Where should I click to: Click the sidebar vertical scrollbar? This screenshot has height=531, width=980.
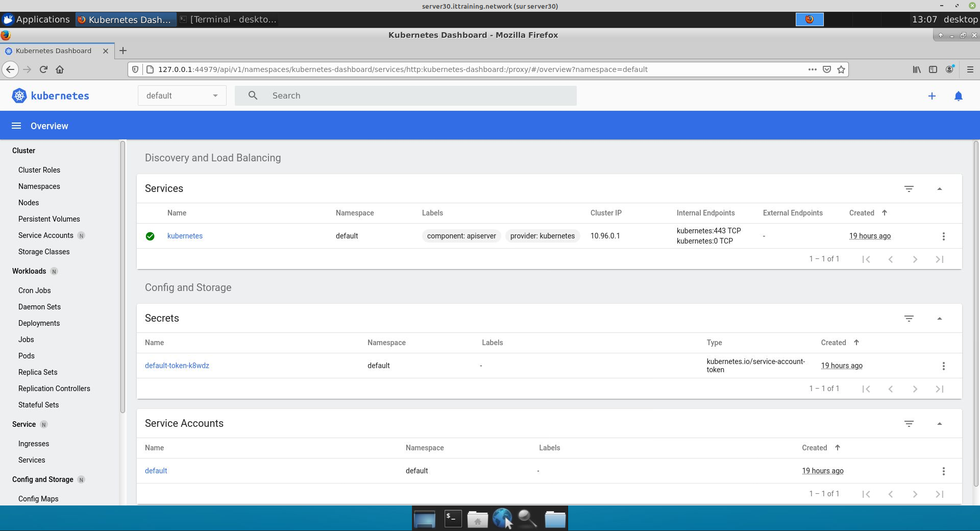[122, 276]
